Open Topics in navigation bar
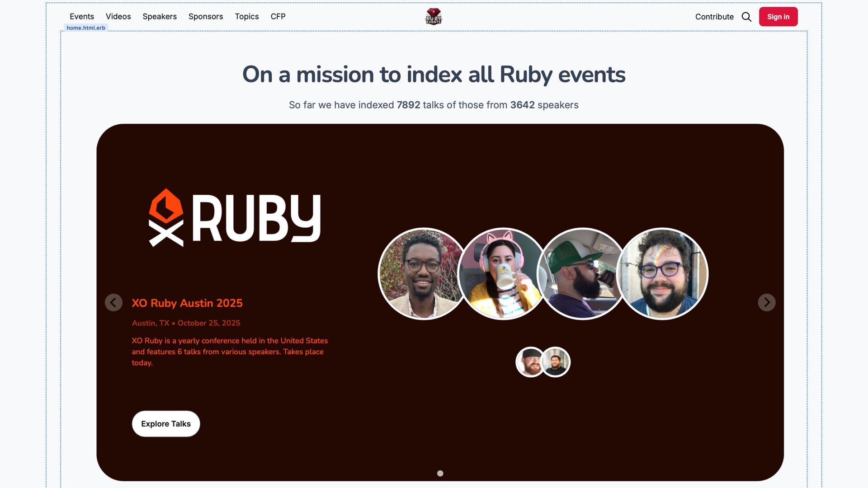 coord(246,16)
